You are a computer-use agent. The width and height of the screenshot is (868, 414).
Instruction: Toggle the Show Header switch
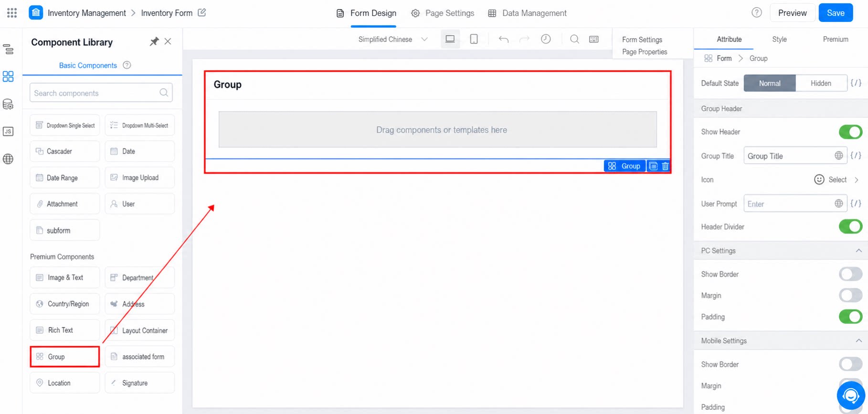[850, 132]
